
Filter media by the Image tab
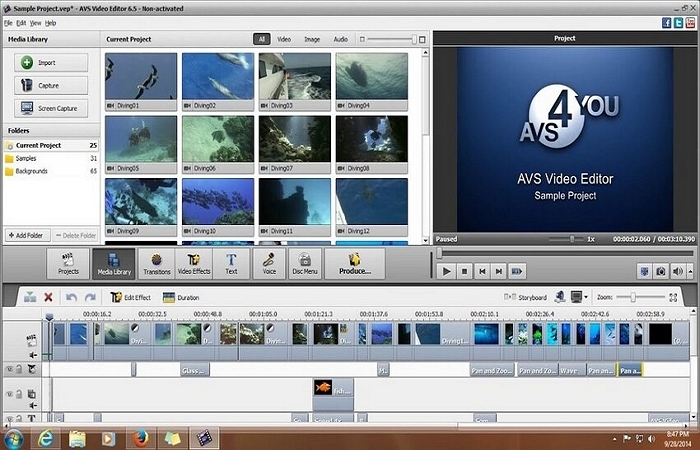(x=312, y=39)
